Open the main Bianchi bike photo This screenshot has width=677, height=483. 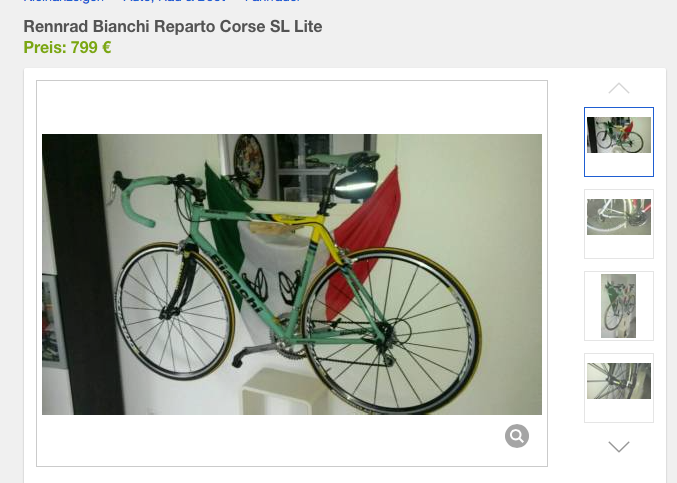pos(292,275)
